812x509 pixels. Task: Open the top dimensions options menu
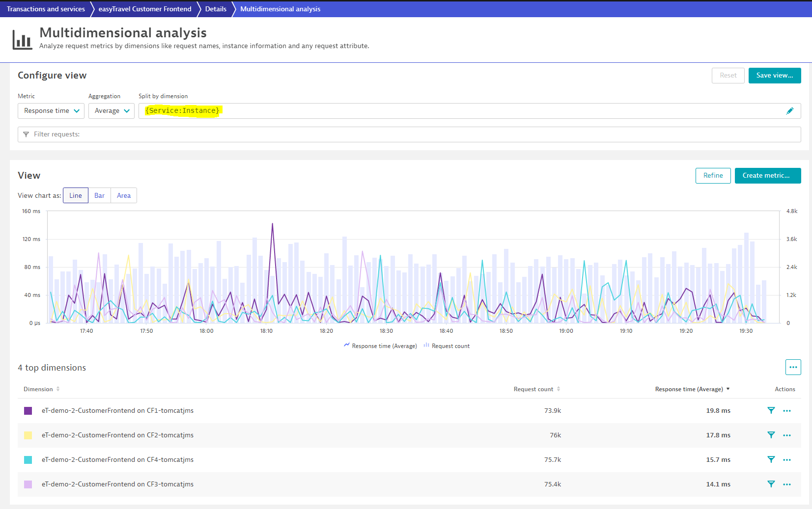[x=793, y=367]
